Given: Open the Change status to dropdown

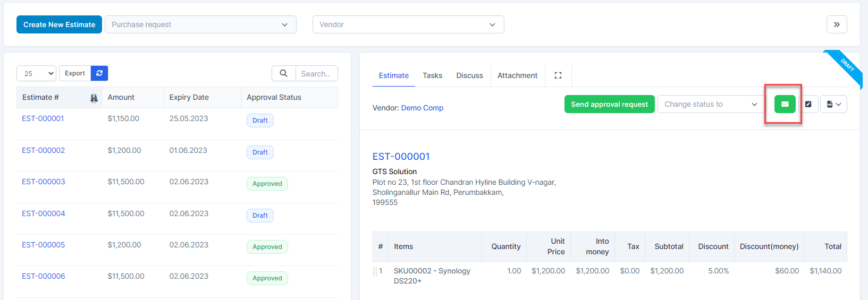Looking at the screenshot, I should click(711, 104).
